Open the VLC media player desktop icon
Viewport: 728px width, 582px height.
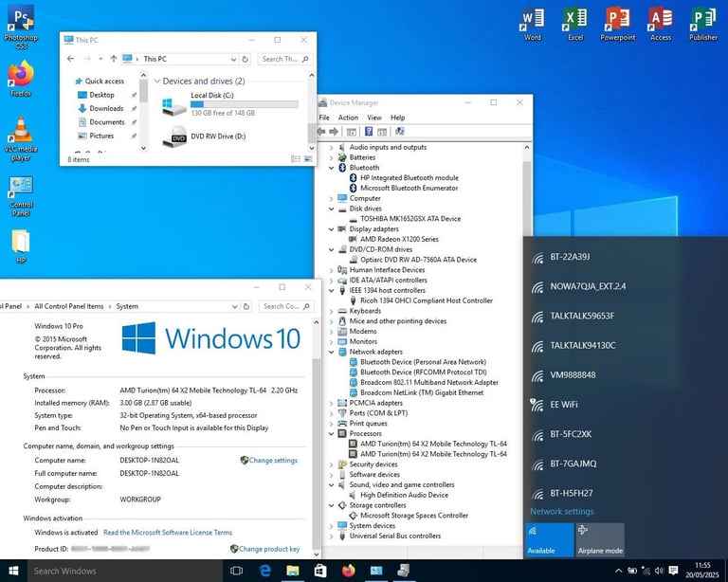point(21,138)
